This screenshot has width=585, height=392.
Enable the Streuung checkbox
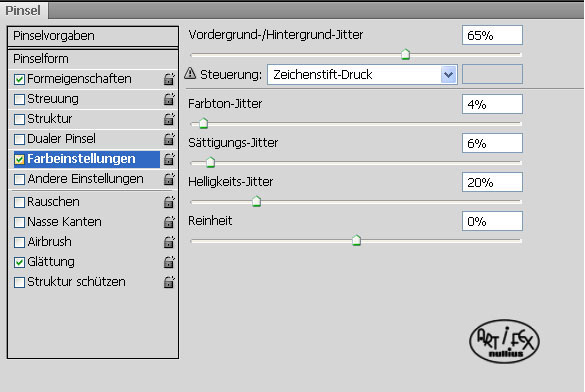19,99
